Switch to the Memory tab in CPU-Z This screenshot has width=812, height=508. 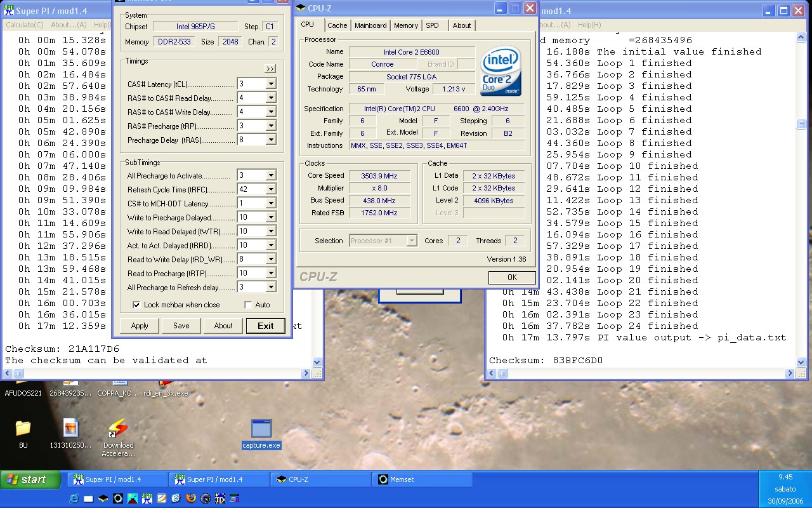click(405, 25)
